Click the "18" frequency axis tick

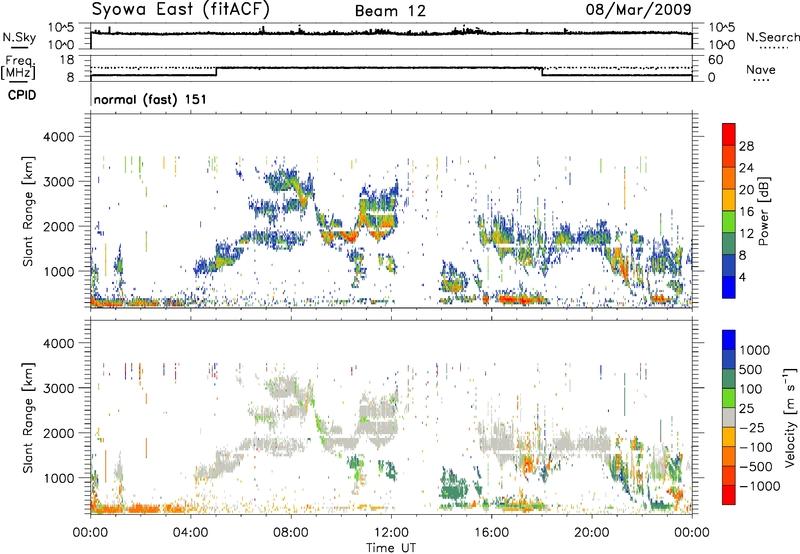pos(66,60)
